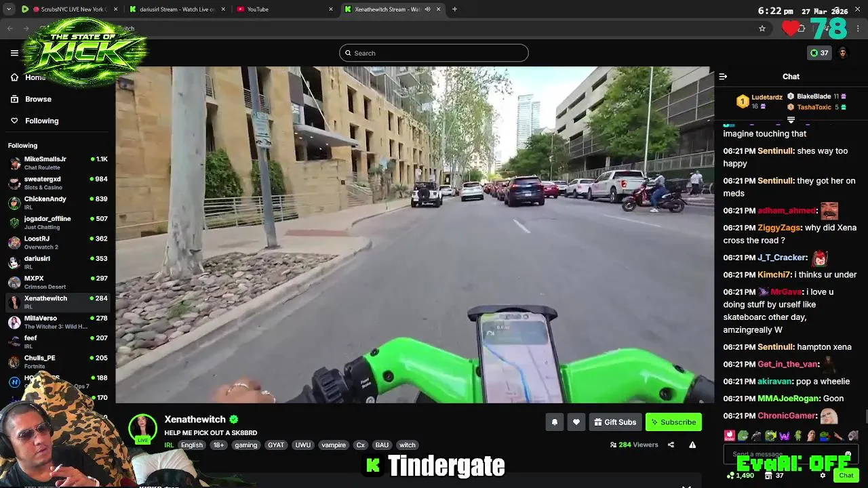Open sweatergxd Slots & Casino channel
This screenshot has width=868, height=488.
pos(58,183)
